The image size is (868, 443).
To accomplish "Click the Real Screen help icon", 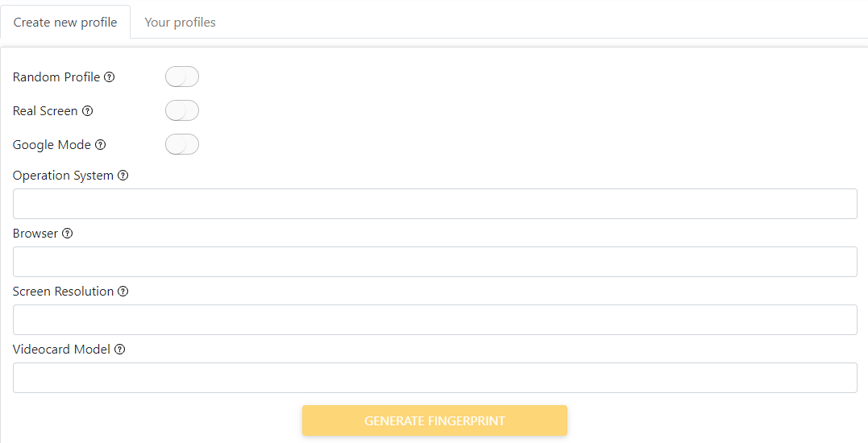I will coord(88,111).
